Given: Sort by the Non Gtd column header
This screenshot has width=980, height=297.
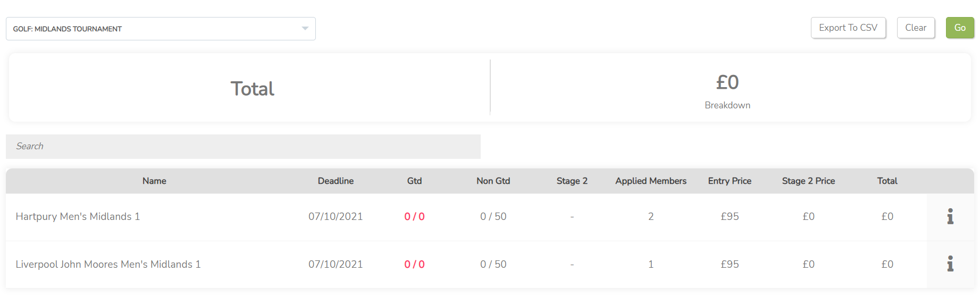Looking at the screenshot, I should tap(493, 181).
